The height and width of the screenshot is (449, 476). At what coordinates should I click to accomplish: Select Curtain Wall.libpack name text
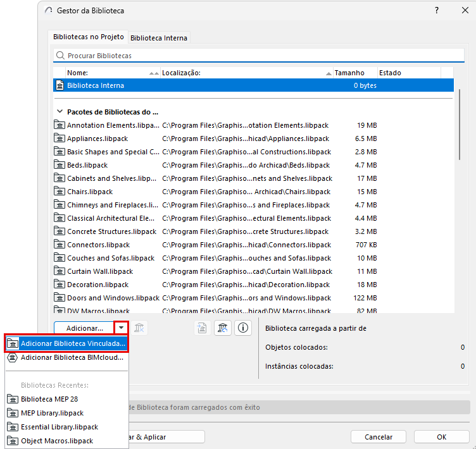(100, 271)
